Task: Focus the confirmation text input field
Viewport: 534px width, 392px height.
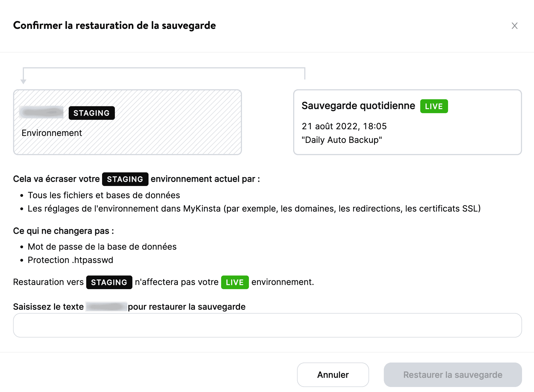Action: [267, 325]
